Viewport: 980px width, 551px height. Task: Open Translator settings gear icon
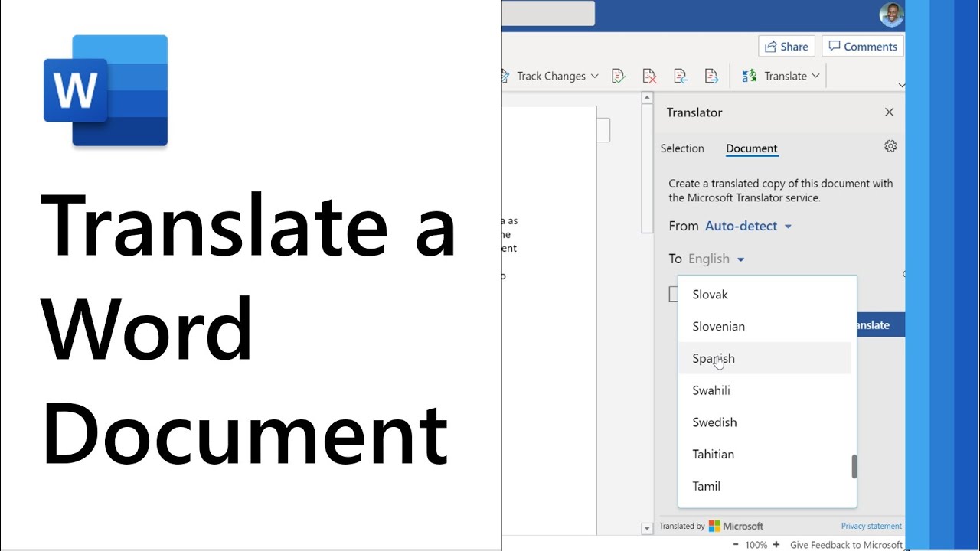[x=890, y=146]
